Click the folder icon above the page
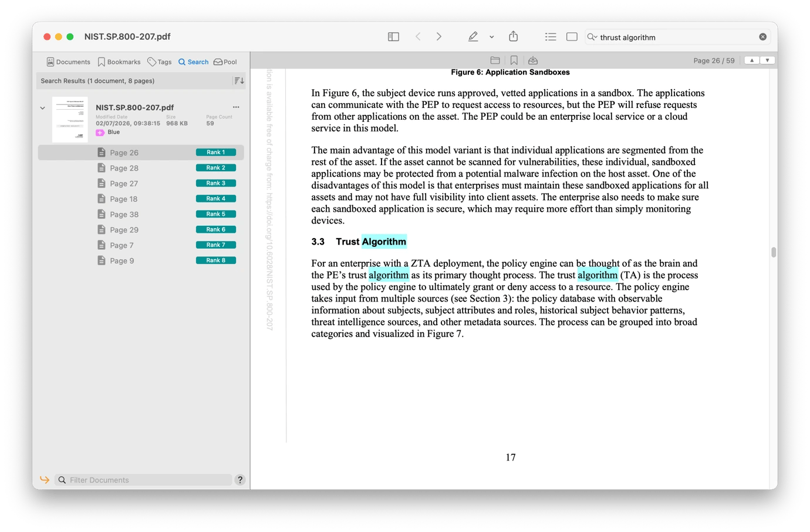Screen dimensions: 810x532 pyautogui.click(x=495, y=60)
